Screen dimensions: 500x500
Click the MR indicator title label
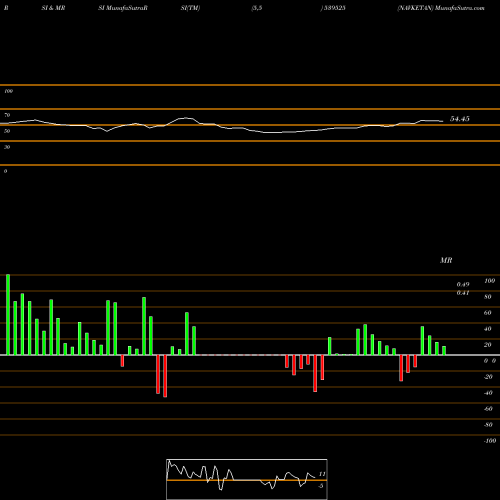click(x=446, y=260)
